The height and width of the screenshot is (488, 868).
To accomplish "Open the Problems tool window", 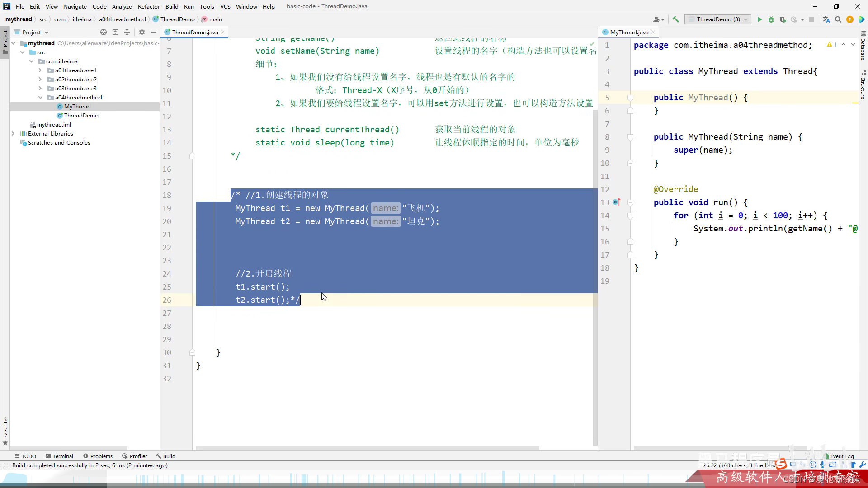I will tap(98, 456).
